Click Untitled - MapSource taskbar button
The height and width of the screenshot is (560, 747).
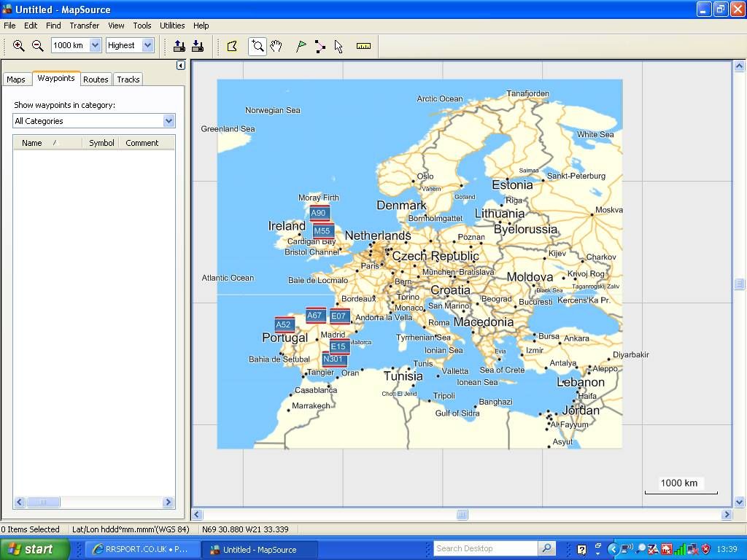point(259,550)
